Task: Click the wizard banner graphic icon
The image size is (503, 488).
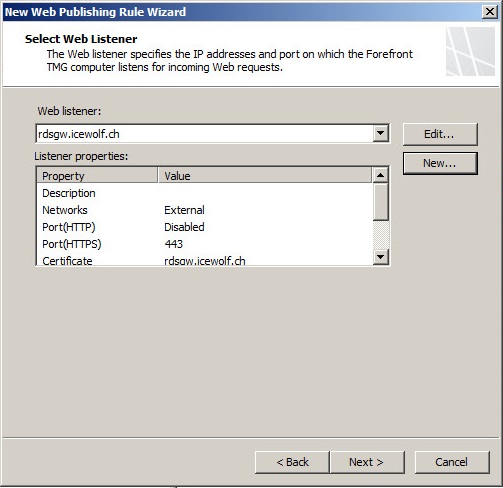Action: (x=470, y=51)
